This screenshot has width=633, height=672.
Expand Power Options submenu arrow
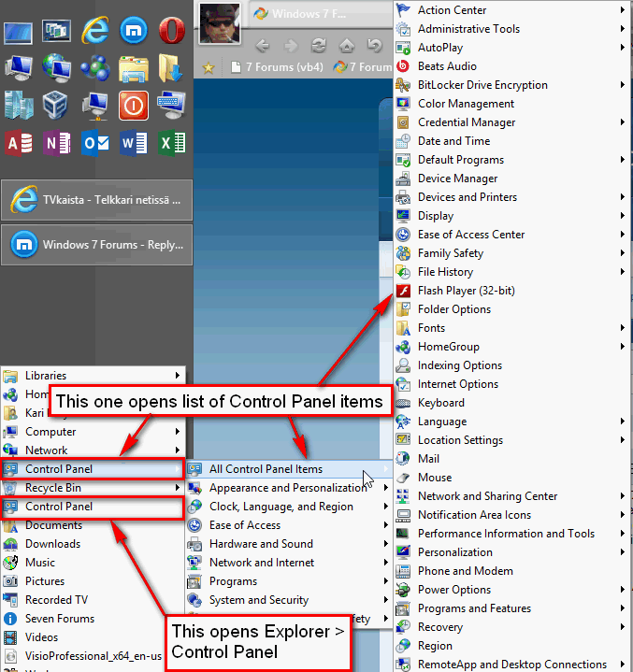click(623, 590)
